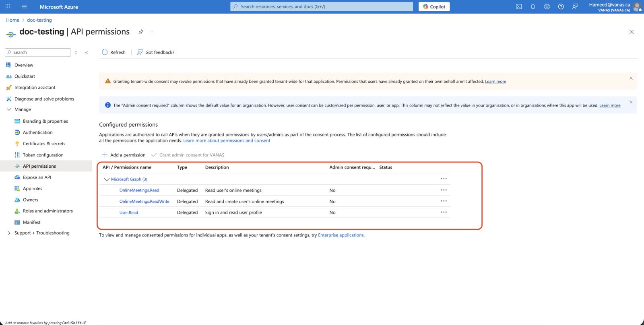Open Owners in the sidebar
The image size is (644, 325).
(x=30, y=200)
